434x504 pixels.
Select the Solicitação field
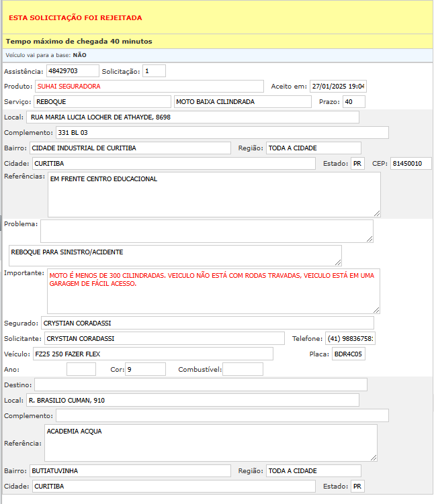coord(154,70)
